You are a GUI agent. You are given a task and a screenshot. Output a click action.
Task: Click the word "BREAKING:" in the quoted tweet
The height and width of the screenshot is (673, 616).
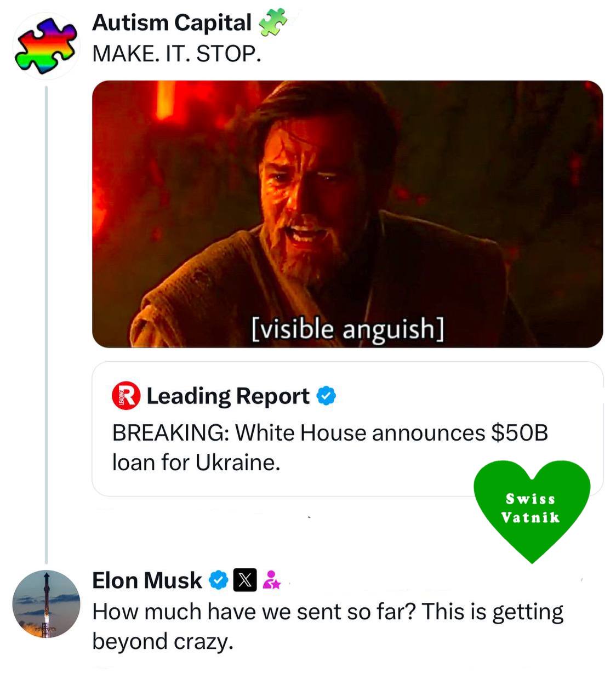pos(170,433)
